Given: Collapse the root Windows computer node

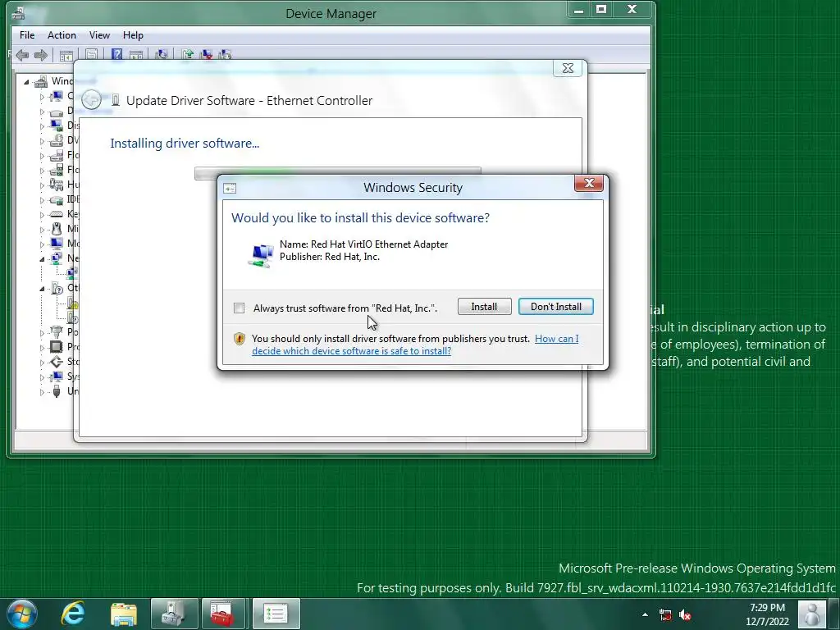Looking at the screenshot, I should tap(26, 82).
